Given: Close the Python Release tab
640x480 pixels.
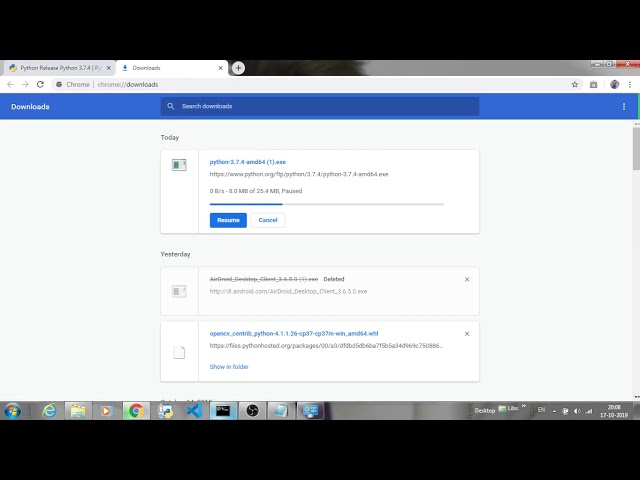Looking at the screenshot, I should [109, 68].
